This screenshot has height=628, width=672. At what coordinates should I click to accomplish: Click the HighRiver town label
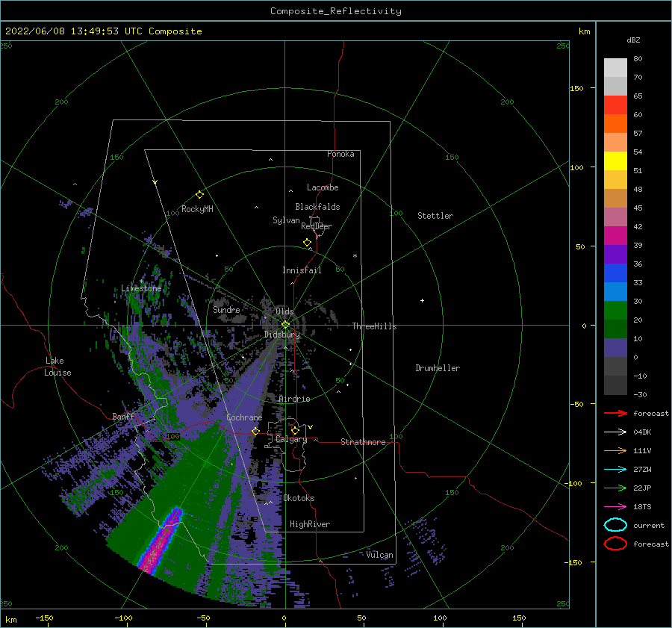pyautogui.click(x=310, y=524)
